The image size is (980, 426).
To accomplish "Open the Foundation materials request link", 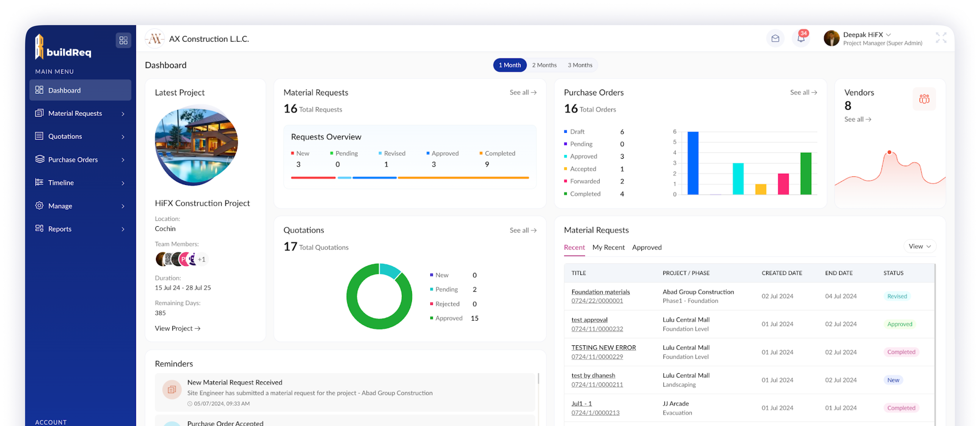I will [600, 292].
